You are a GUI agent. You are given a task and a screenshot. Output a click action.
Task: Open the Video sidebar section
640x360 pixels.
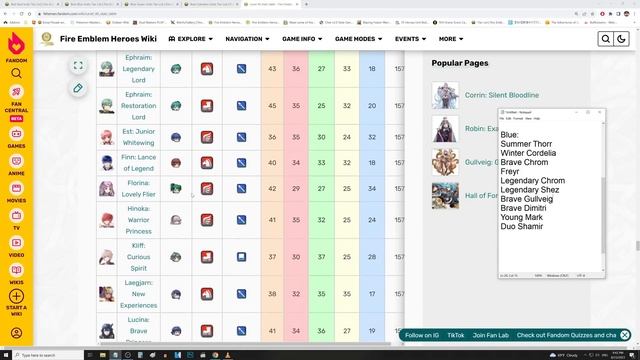pyautogui.click(x=16, y=247)
